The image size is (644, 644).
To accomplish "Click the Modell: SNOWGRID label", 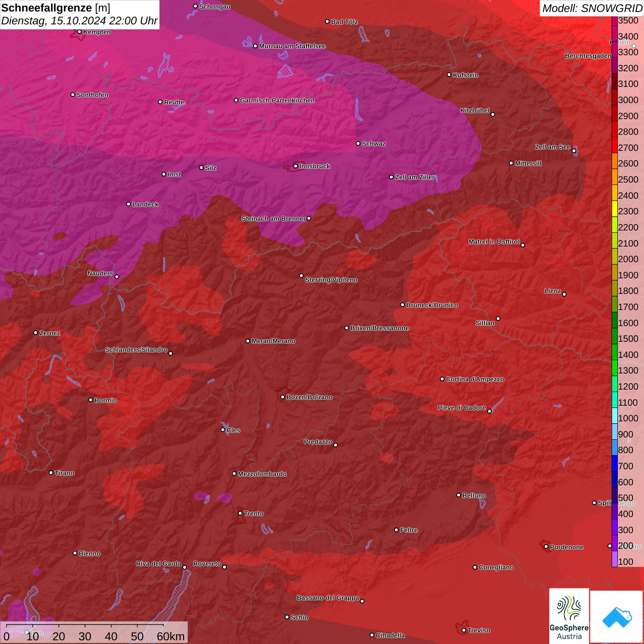I will 592,8.
